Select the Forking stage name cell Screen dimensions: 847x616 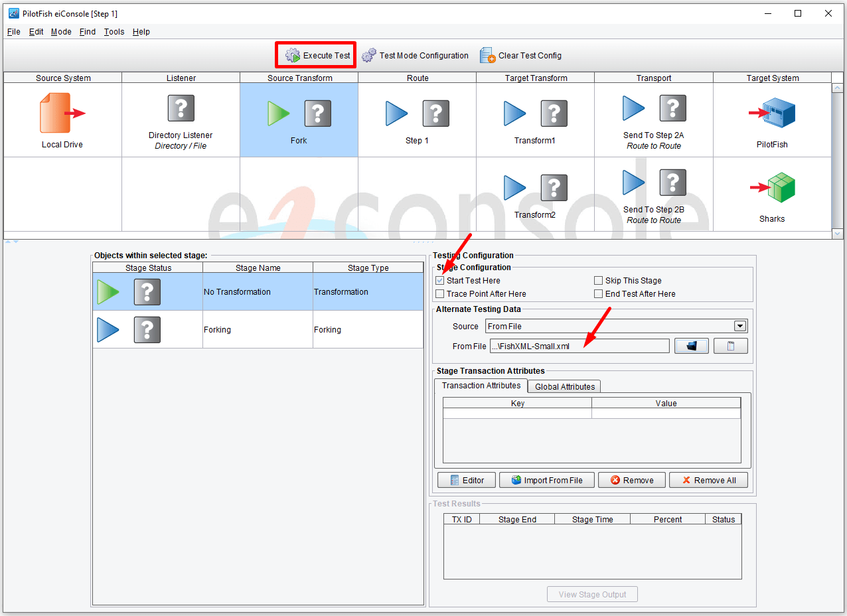coord(258,330)
